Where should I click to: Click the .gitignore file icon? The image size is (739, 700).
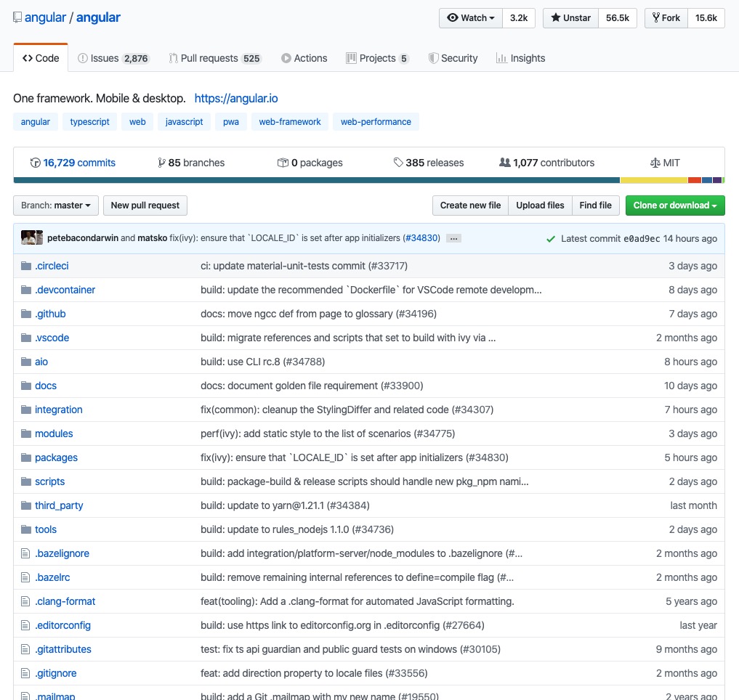point(25,674)
